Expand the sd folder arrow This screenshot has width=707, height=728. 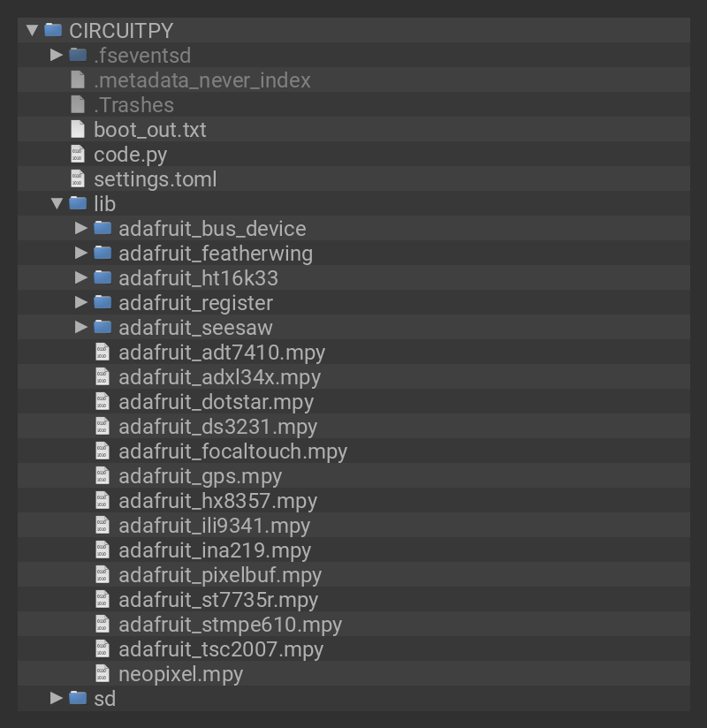[57, 698]
